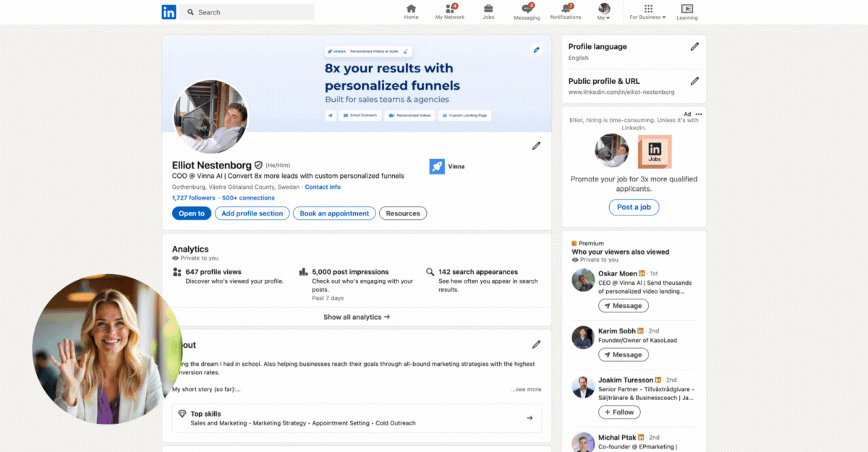Open the Jobs navigation icon
868x452 pixels.
pyautogui.click(x=488, y=12)
